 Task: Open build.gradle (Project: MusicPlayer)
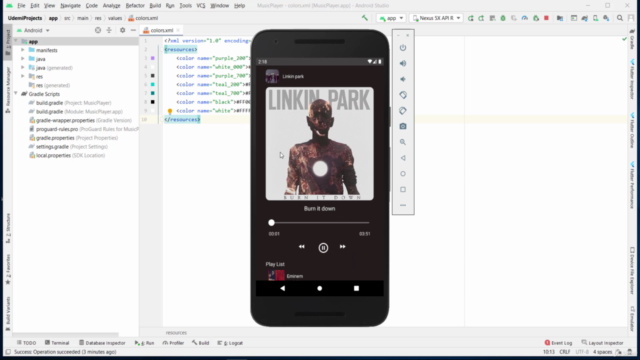click(x=70, y=103)
